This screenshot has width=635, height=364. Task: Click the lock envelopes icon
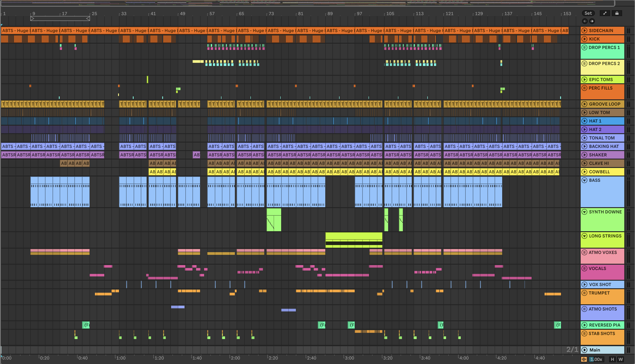[617, 13]
